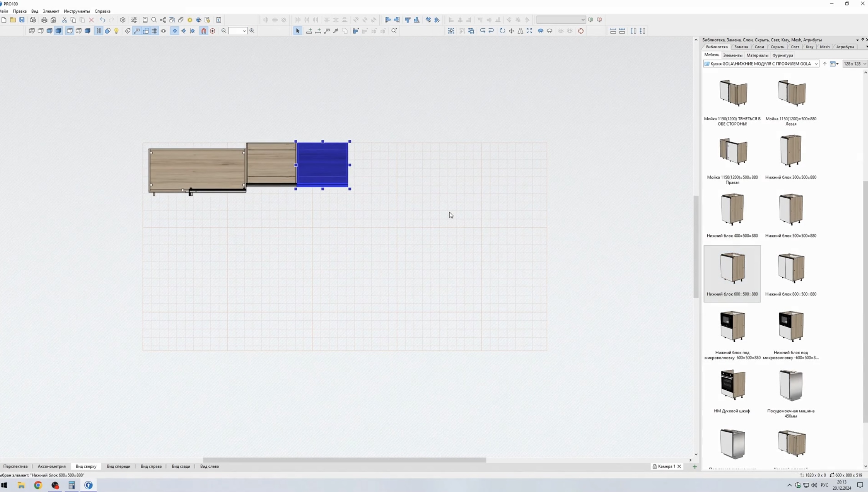Switch to the Слои tab

(759, 47)
